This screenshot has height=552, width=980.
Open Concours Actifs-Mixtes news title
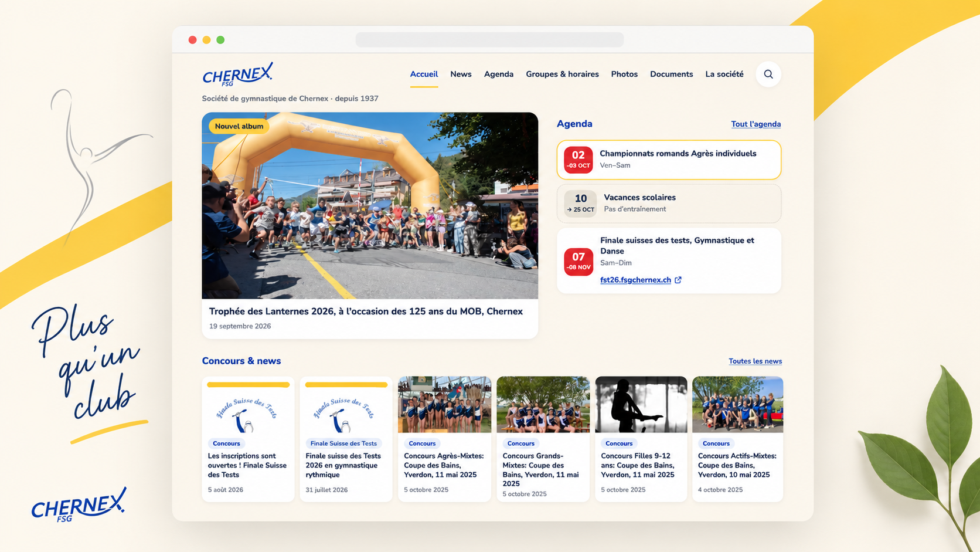click(x=737, y=465)
